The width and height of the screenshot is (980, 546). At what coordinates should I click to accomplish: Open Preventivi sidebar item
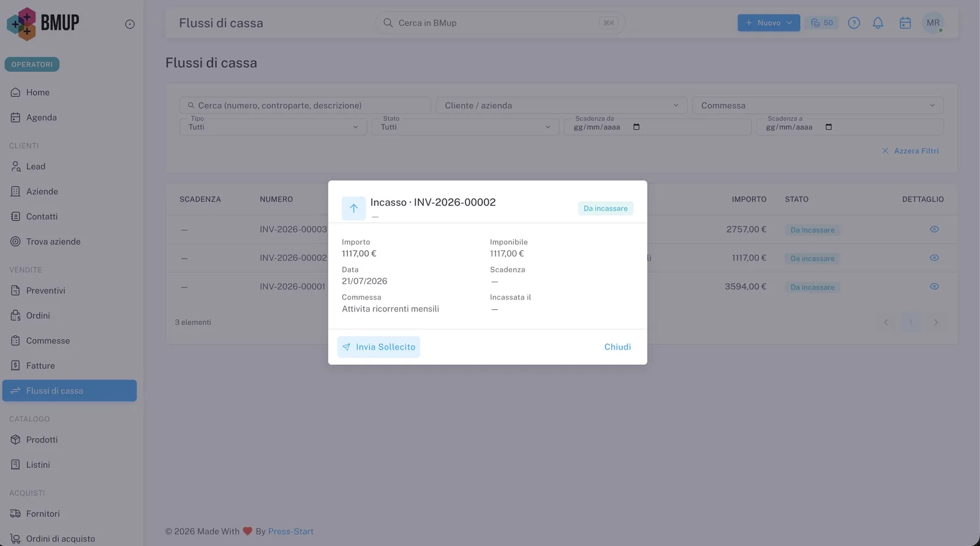69,291
